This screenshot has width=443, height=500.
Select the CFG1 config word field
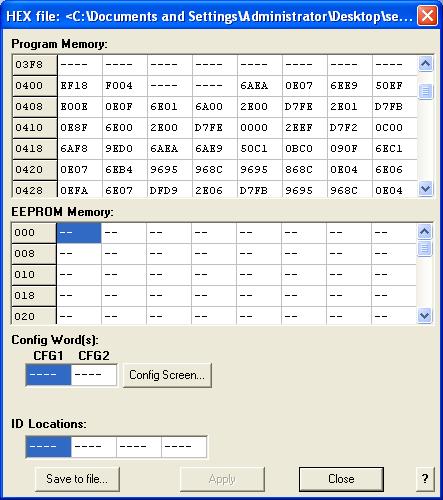(x=49, y=375)
